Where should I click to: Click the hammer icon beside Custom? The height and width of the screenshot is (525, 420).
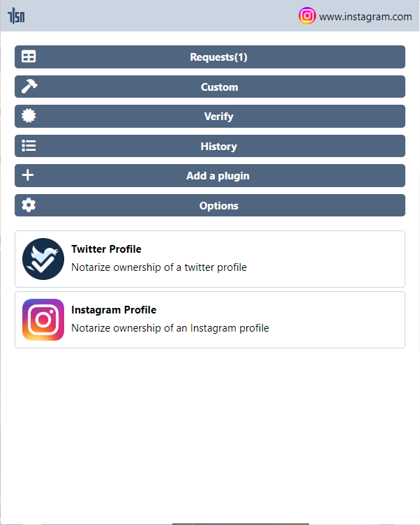click(x=29, y=87)
